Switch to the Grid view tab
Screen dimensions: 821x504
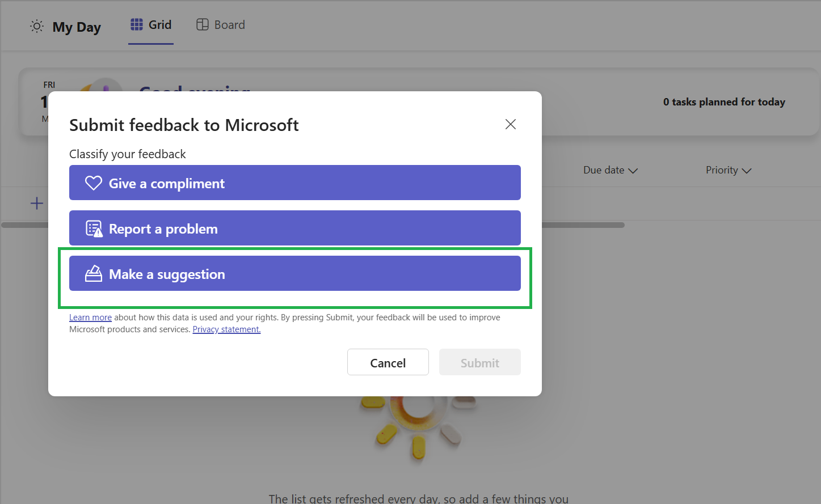coord(151,25)
